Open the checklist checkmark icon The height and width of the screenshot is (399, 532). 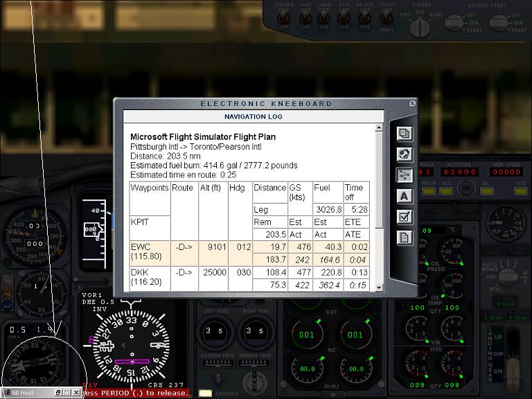(405, 216)
